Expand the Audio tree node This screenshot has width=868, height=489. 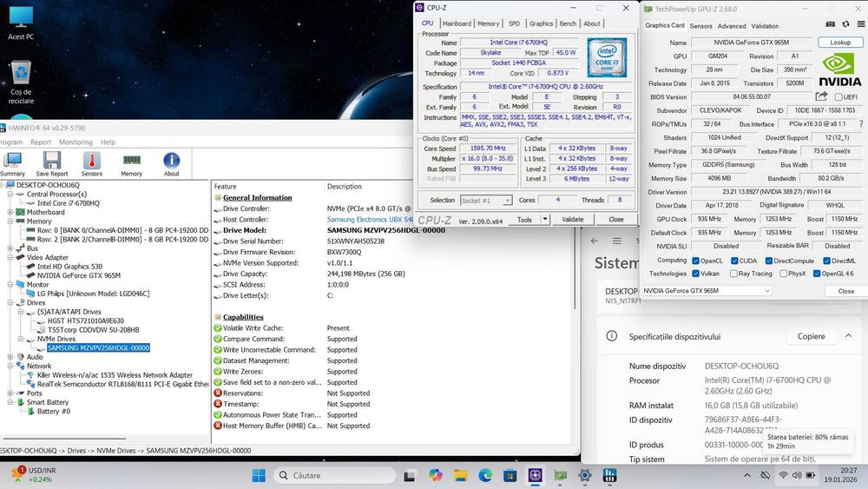[x=10, y=357]
